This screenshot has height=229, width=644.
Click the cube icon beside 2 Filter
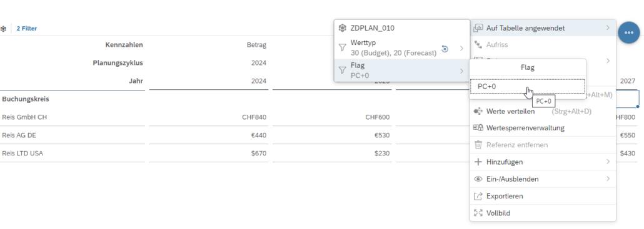(x=3, y=29)
